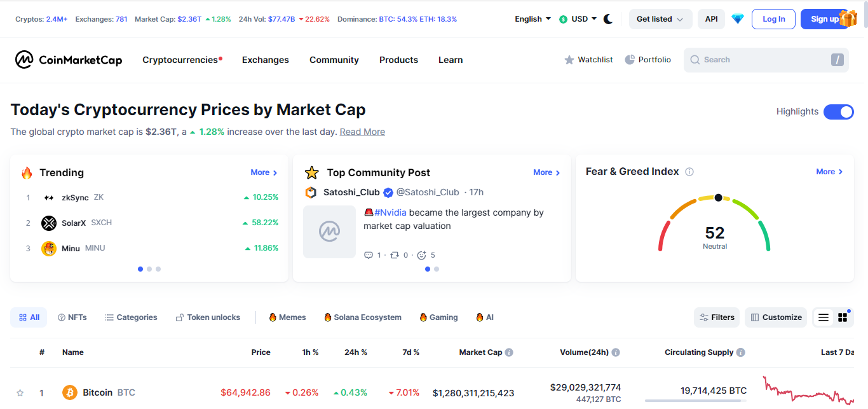Open the Learn menu

point(451,60)
